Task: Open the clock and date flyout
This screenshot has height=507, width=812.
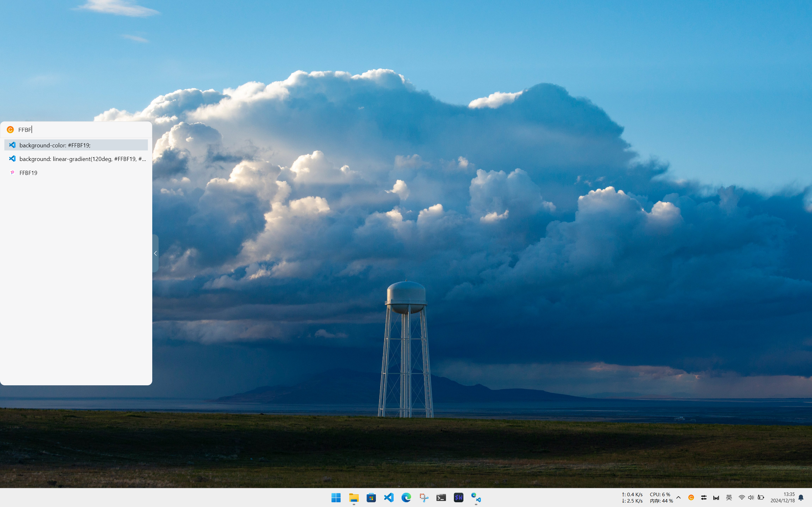Action: [x=783, y=497]
